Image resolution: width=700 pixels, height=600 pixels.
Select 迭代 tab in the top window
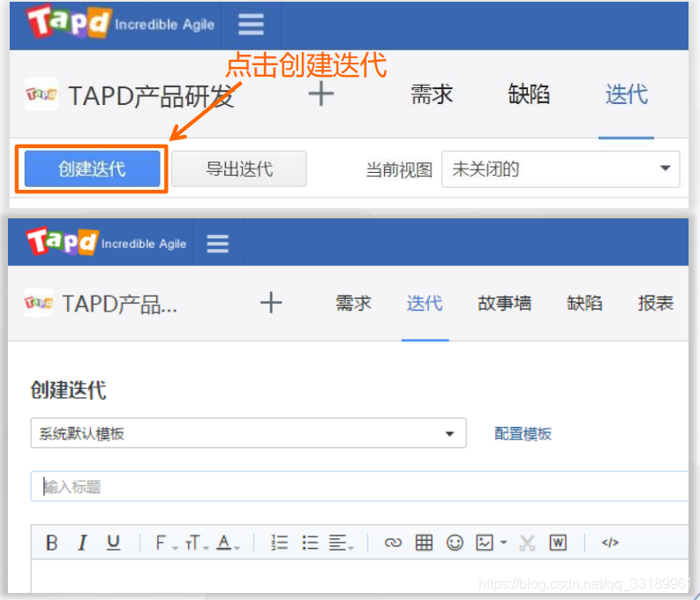tap(627, 94)
